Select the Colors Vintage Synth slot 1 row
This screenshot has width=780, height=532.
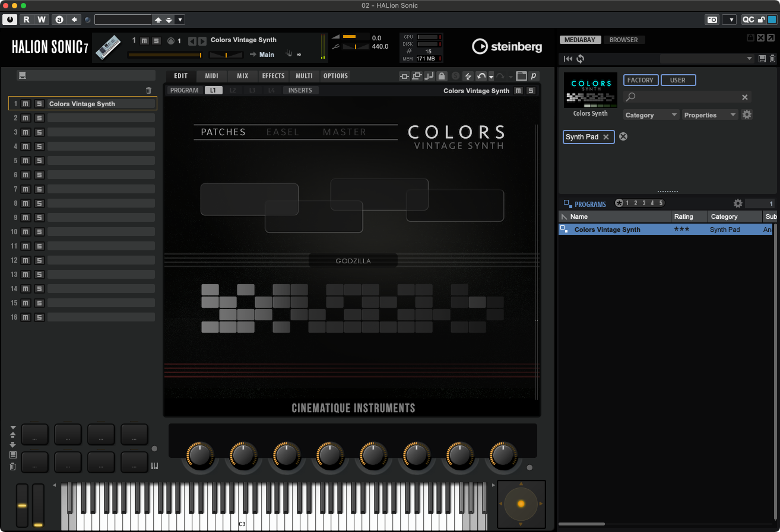point(83,104)
